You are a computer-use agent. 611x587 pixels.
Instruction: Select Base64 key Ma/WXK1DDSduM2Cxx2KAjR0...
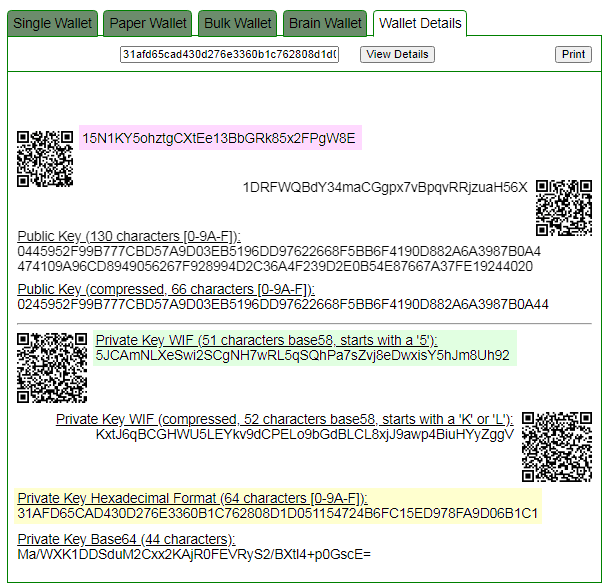[x=194, y=555]
